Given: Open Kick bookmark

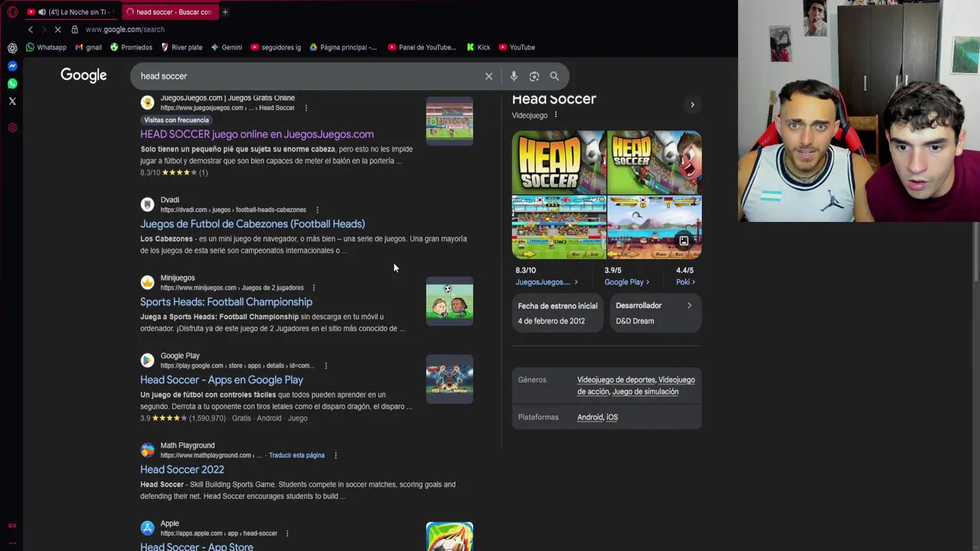Looking at the screenshot, I should click(x=479, y=47).
